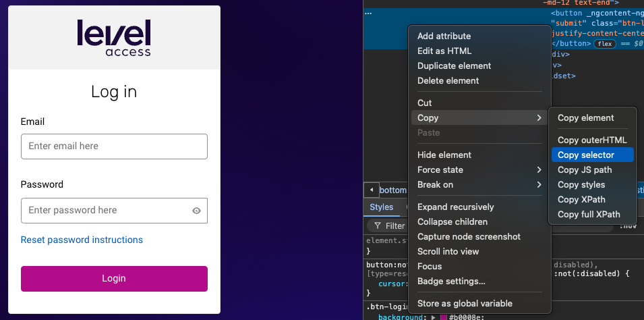Click the breadcrumb scroll-left arrow
Image resolution: width=644 pixels, height=320 pixels.
tap(372, 190)
